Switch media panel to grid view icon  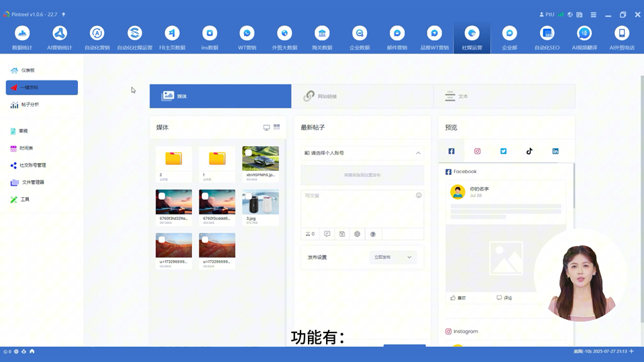point(277,127)
